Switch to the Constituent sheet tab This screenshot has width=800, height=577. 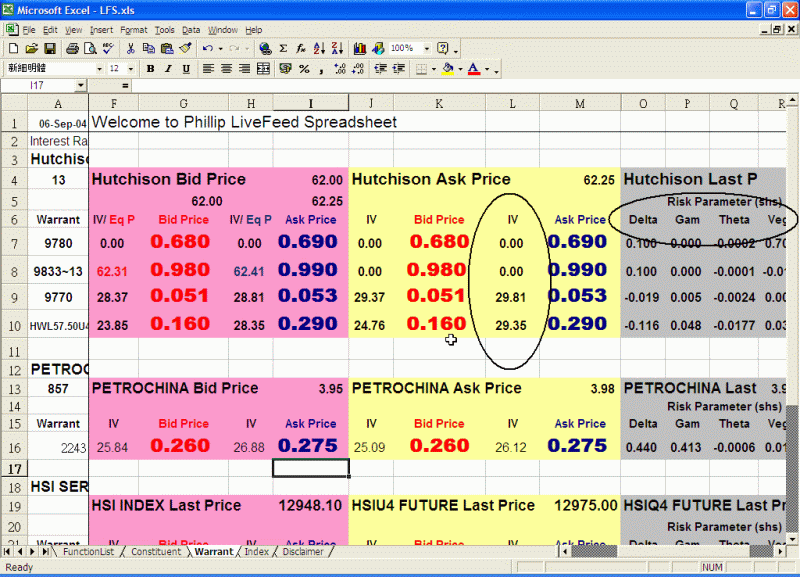coord(156,552)
